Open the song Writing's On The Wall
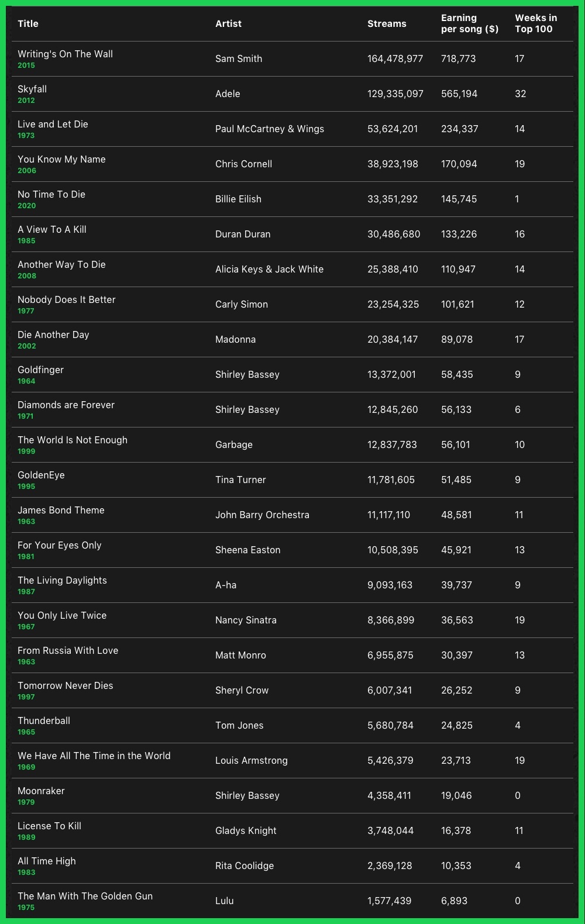 65,54
